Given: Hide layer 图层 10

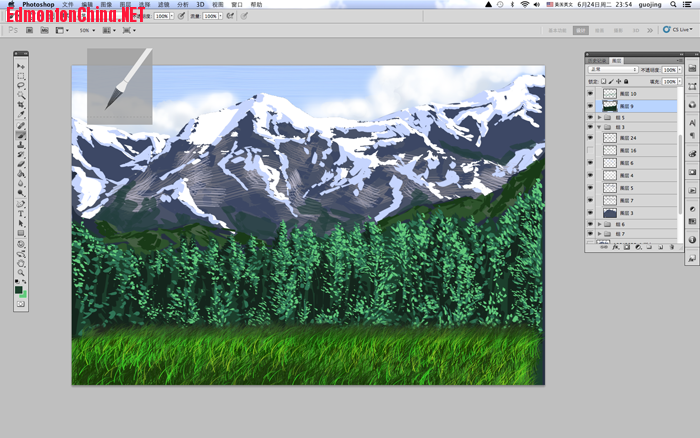Looking at the screenshot, I should coord(590,94).
